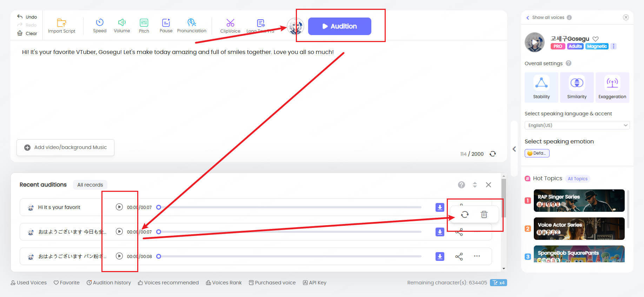Viewport: 644px width, 297px height.
Task: Seek in the パン粉 audition progress bar
Action: coord(290,256)
